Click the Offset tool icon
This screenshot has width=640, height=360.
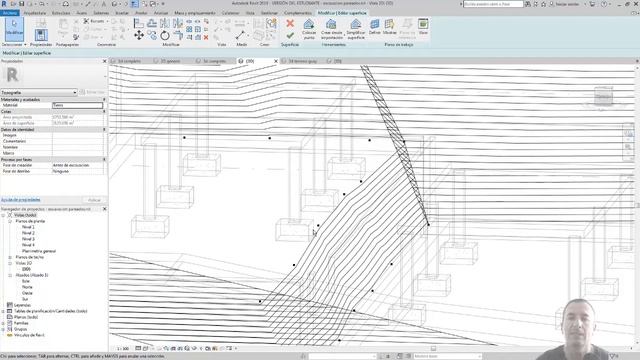click(152, 24)
